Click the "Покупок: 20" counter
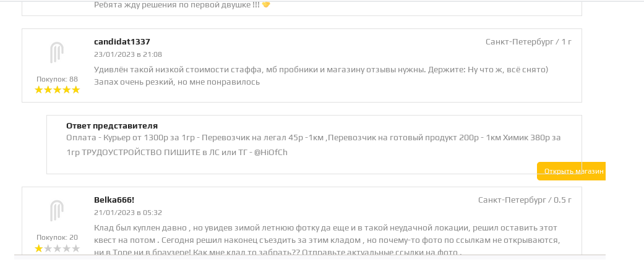This screenshot has height=262, width=644. pos(57,237)
